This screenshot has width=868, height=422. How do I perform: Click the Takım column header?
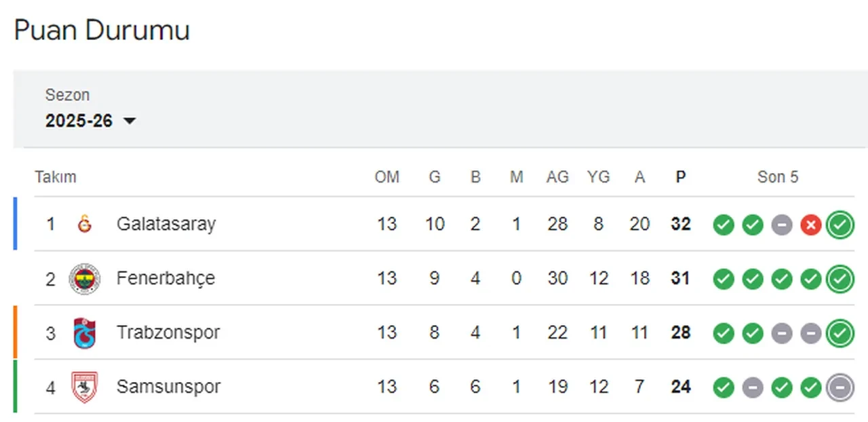point(56,177)
